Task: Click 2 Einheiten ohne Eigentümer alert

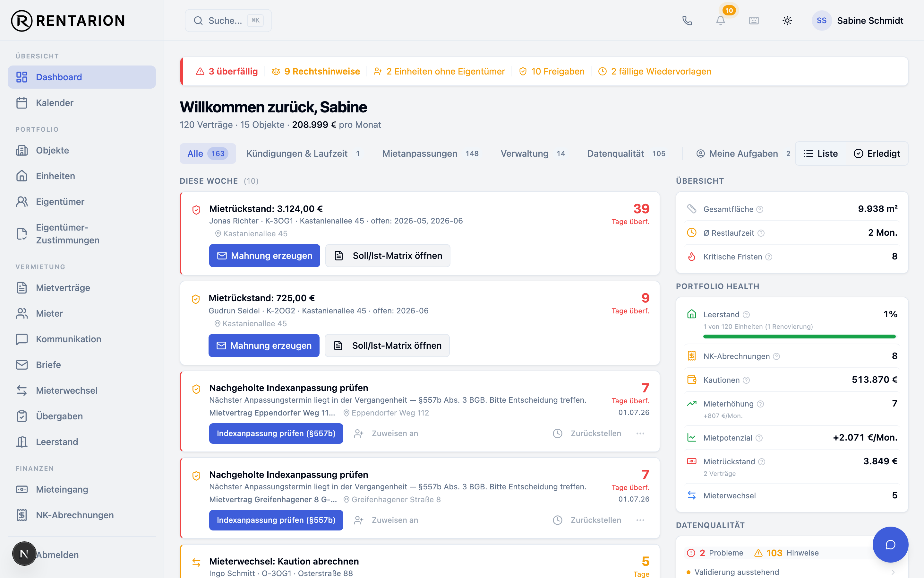Action: 440,72
